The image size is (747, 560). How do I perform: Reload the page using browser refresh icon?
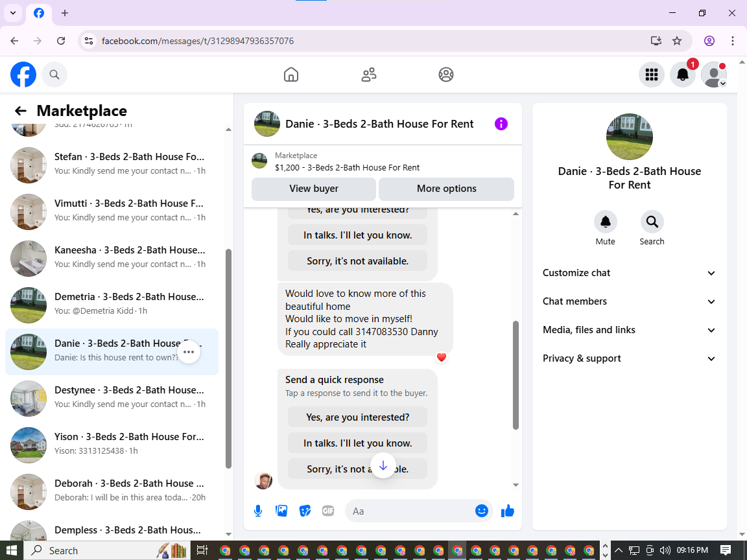coord(61,41)
